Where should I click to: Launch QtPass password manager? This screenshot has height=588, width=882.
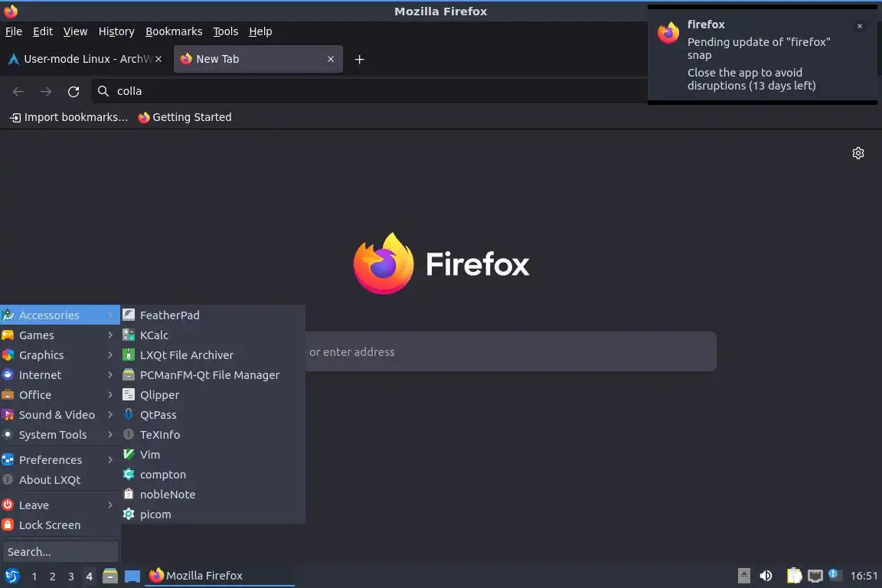213,415
